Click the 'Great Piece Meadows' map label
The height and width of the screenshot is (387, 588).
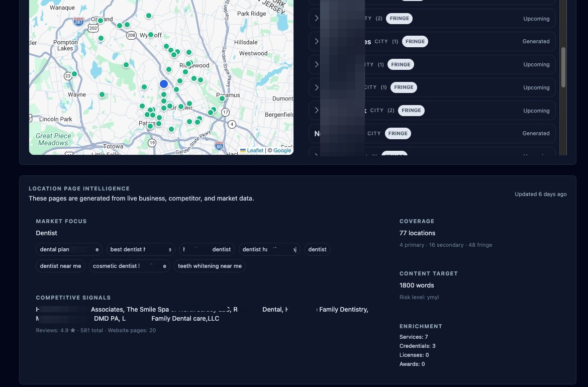click(53, 140)
